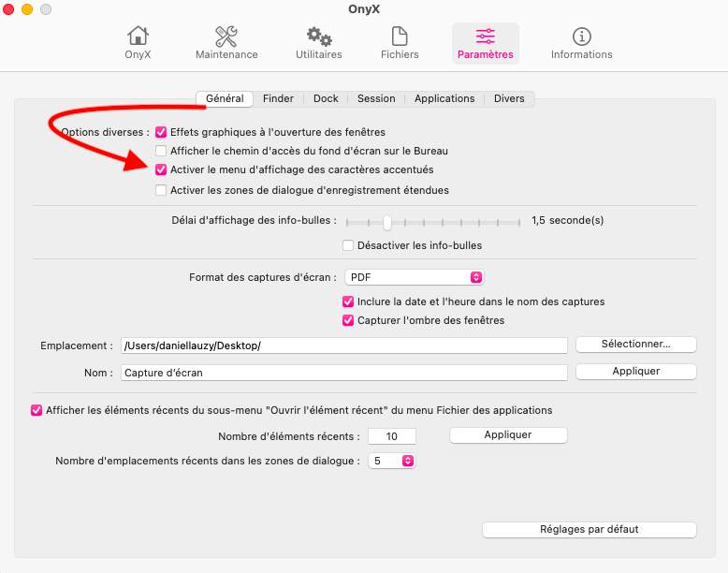728x573 pixels.
Task: Click the Emplacement path field
Action: (x=343, y=345)
